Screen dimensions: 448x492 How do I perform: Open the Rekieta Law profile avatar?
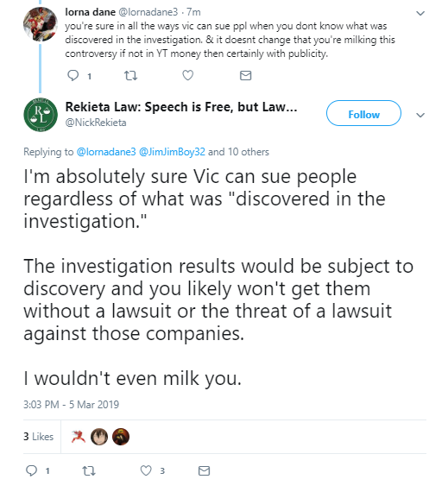pyautogui.click(x=41, y=115)
